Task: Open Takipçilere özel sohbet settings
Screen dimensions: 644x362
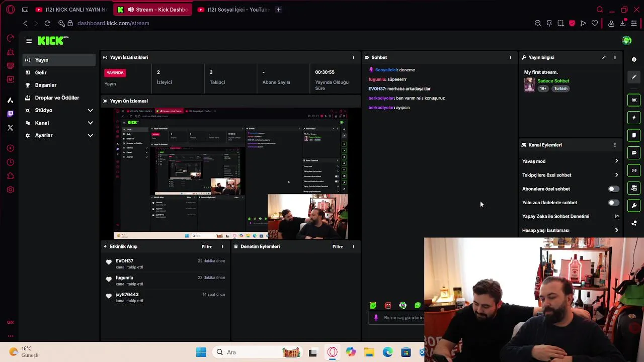Action: click(571, 175)
